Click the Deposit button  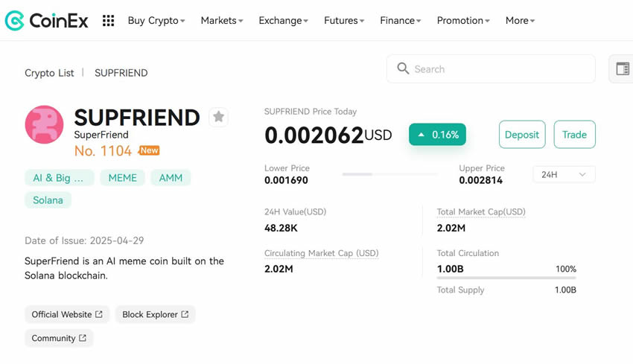pyautogui.click(x=522, y=135)
